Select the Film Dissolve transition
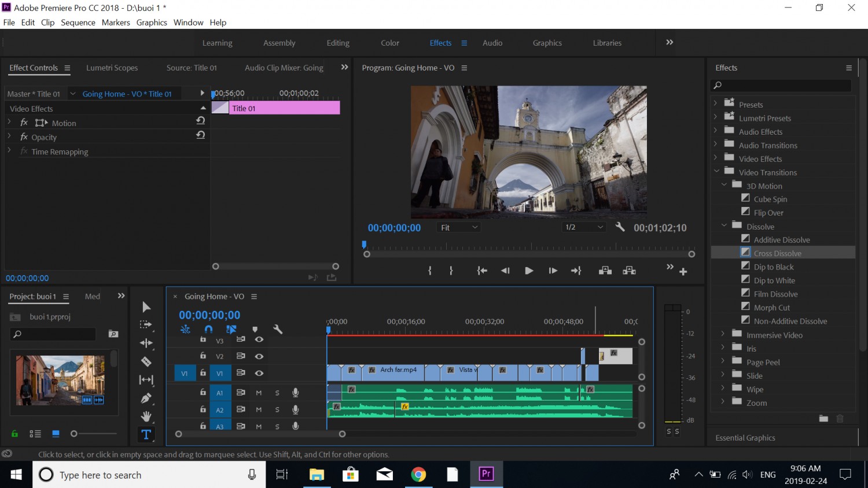 (x=775, y=294)
